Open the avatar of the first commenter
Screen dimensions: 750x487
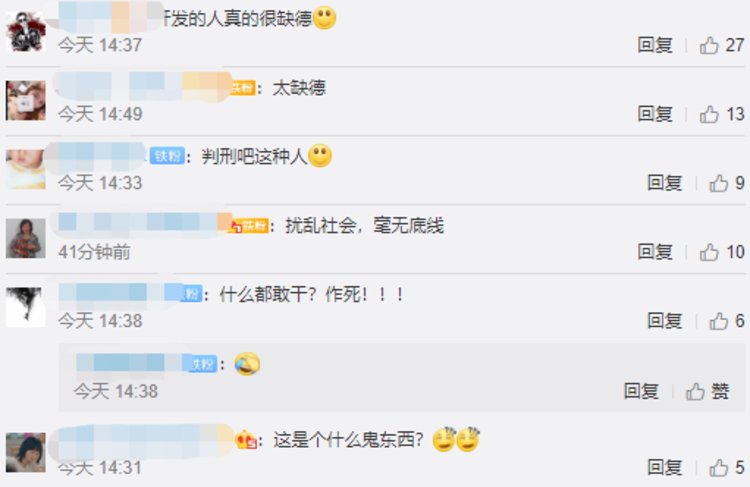pyautogui.click(x=26, y=32)
